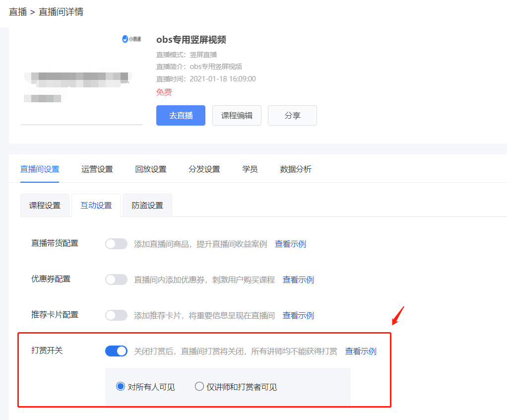507x420 pixels.
Task: Click the 直播间详情 breadcrumb text
Action: tap(61, 12)
